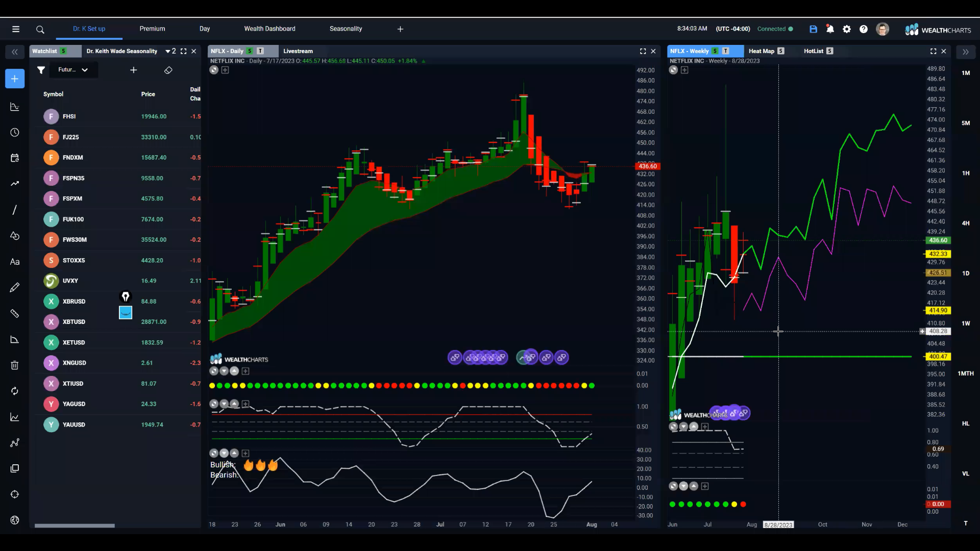Screen dimensions: 980x551
Task: Click the 8/28/2023 date marker on weekly axis
Action: (778, 524)
